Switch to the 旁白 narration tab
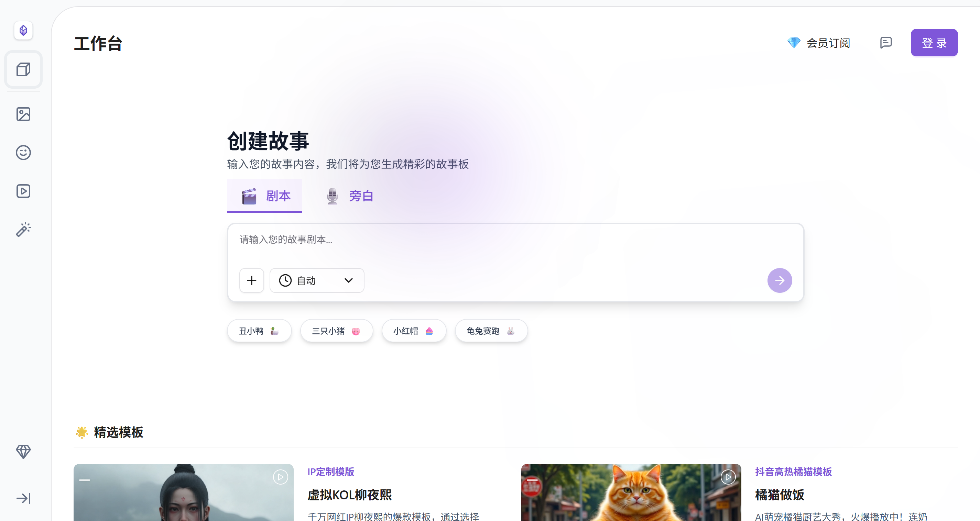The image size is (980, 521). click(349, 196)
